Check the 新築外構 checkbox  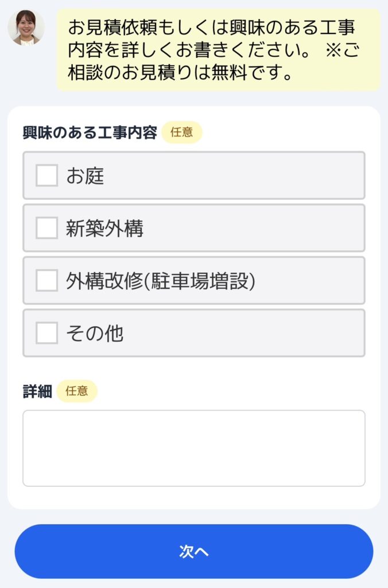coord(46,227)
